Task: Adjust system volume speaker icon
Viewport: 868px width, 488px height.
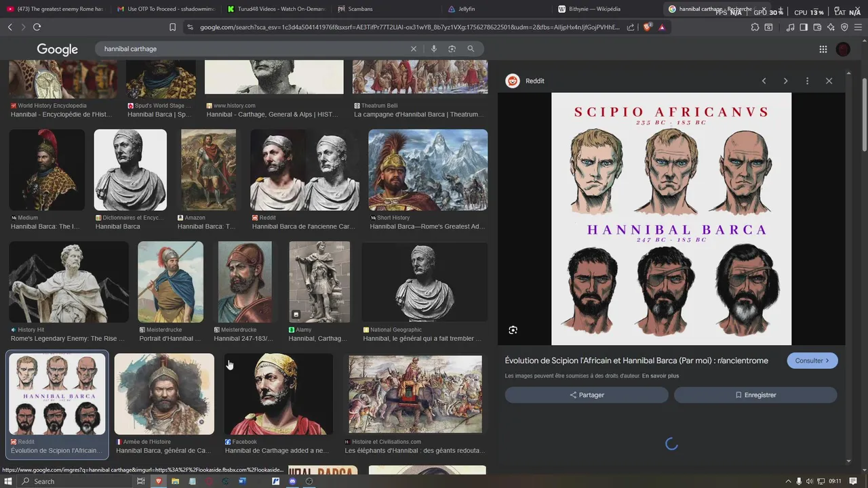Action: (809, 481)
